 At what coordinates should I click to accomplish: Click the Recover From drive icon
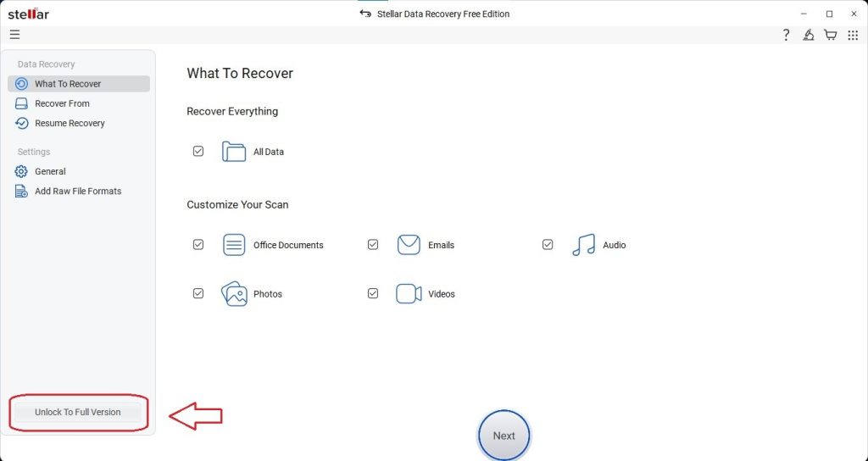click(21, 103)
